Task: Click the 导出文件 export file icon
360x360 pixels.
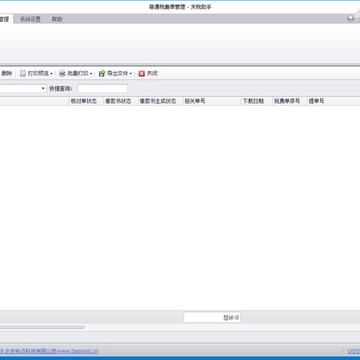Action: [x=102, y=73]
